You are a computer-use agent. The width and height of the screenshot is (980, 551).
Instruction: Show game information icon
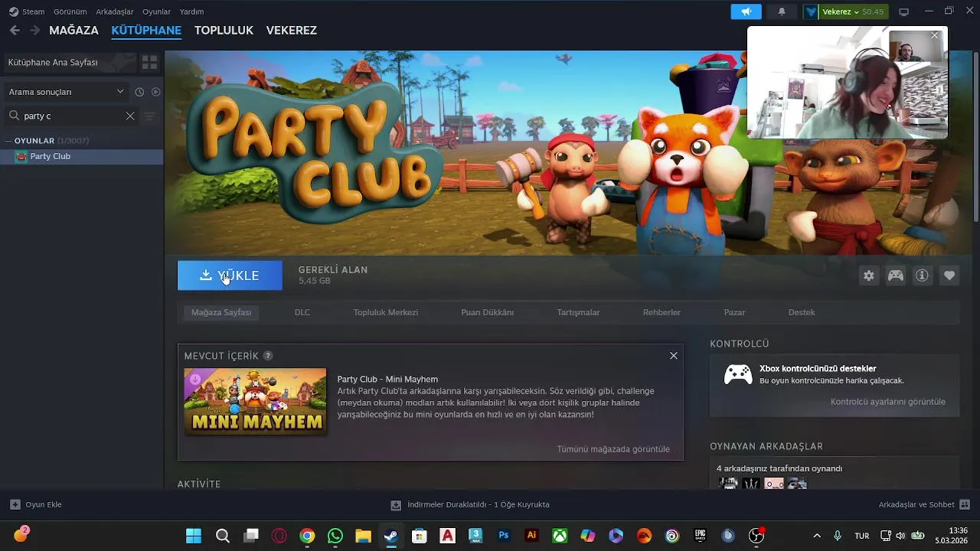point(922,275)
